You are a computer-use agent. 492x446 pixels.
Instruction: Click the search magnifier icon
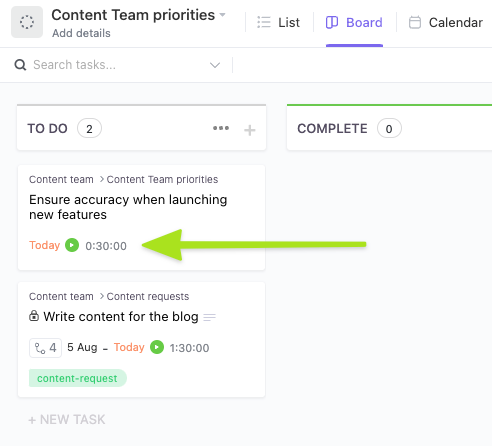(20, 65)
